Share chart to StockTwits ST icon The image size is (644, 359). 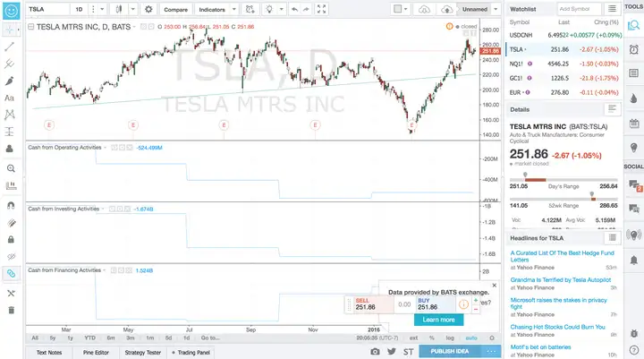408,352
